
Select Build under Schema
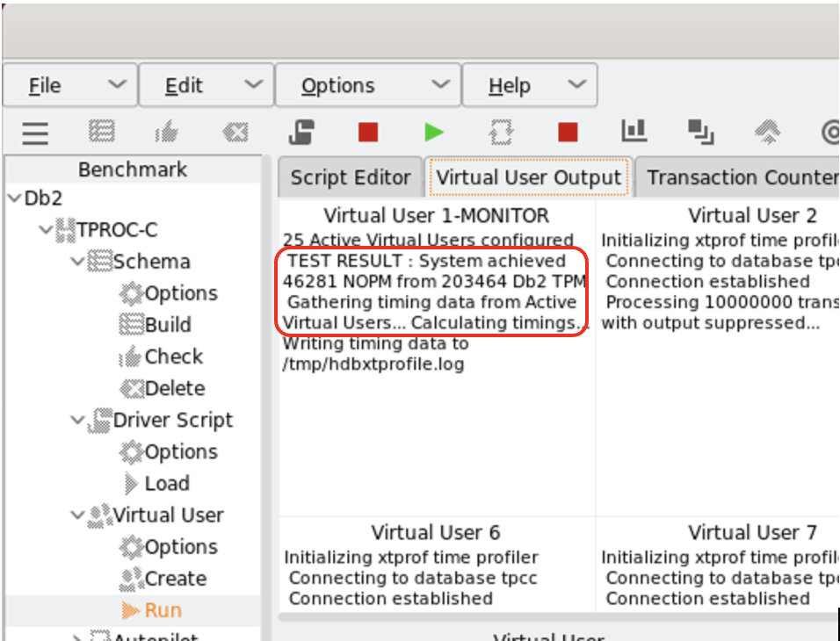(x=168, y=325)
